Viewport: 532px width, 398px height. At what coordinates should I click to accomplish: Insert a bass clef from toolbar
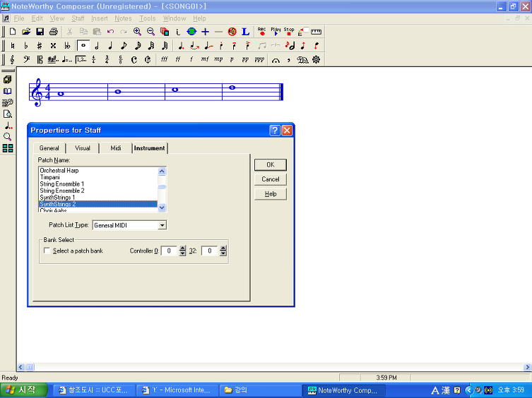click(26, 60)
